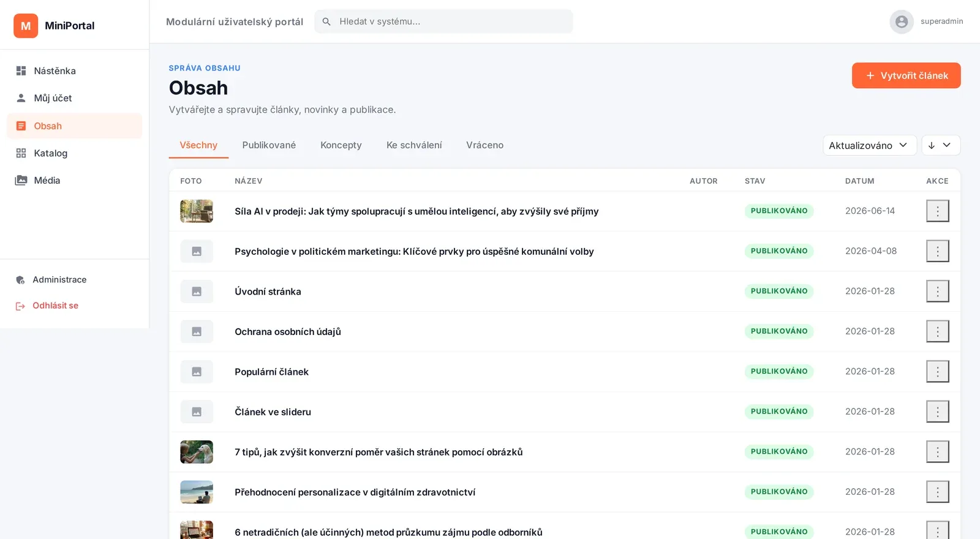The height and width of the screenshot is (539, 980).
Task: Click beach thumbnail of Přehodnocení personalizace article
Action: point(197,492)
